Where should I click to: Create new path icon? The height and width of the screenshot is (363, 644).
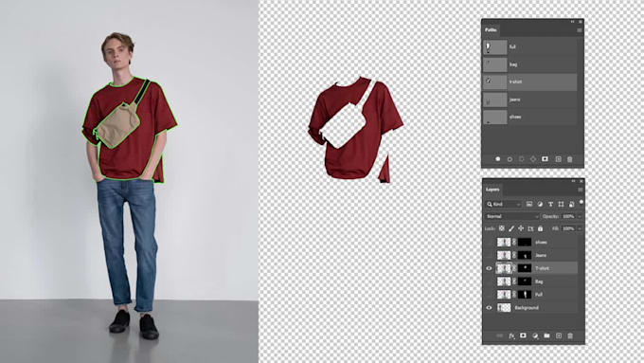click(x=558, y=159)
